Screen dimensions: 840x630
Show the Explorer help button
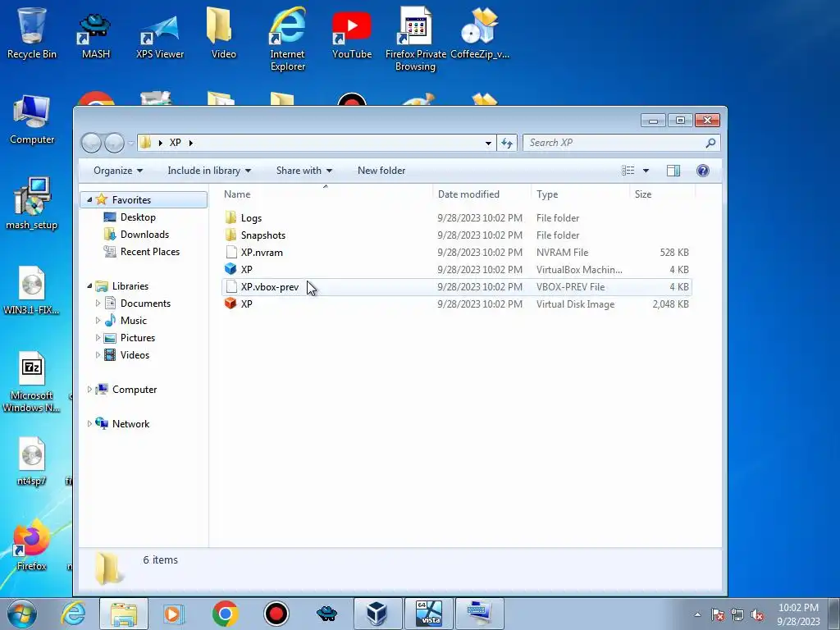[x=703, y=171]
